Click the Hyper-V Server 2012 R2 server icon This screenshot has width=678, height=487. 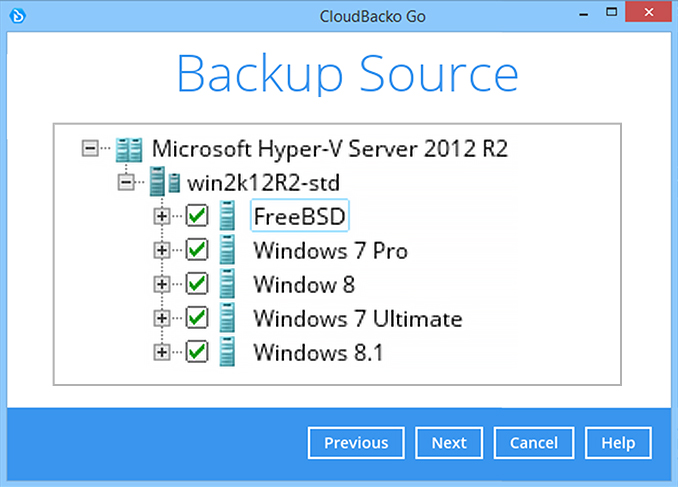(129, 150)
